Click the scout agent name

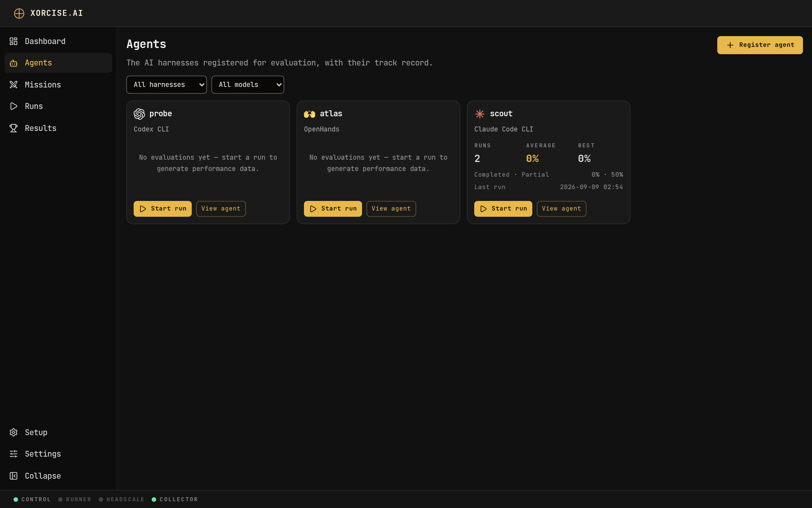click(501, 114)
